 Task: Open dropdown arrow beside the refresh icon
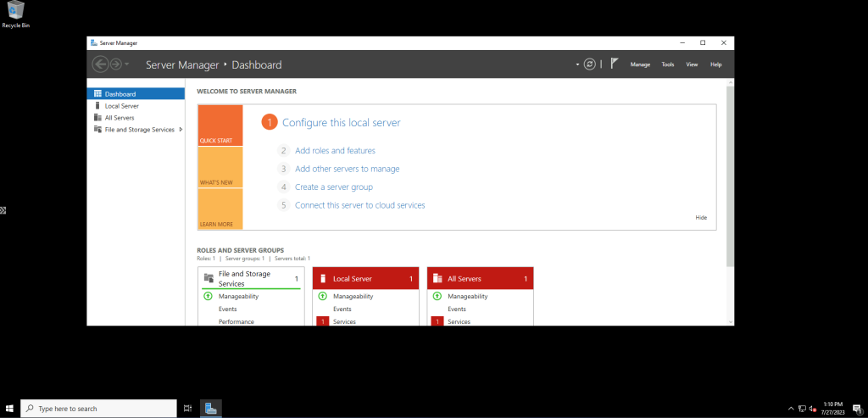[x=577, y=64]
